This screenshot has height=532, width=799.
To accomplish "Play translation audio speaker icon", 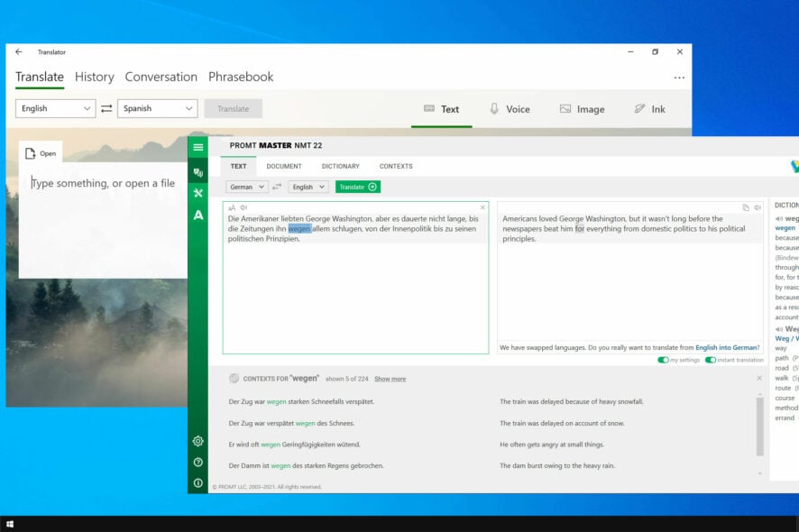I will click(x=758, y=207).
